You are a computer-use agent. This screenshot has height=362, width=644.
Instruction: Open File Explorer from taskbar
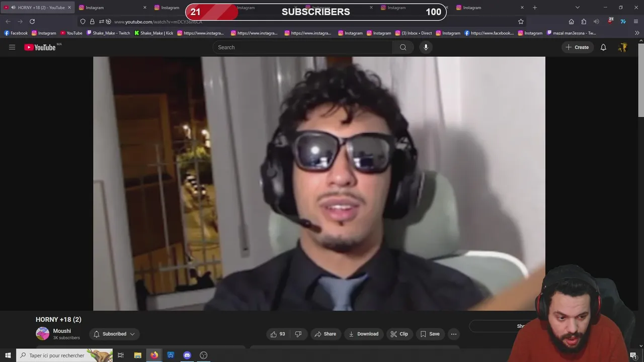point(137,355)
